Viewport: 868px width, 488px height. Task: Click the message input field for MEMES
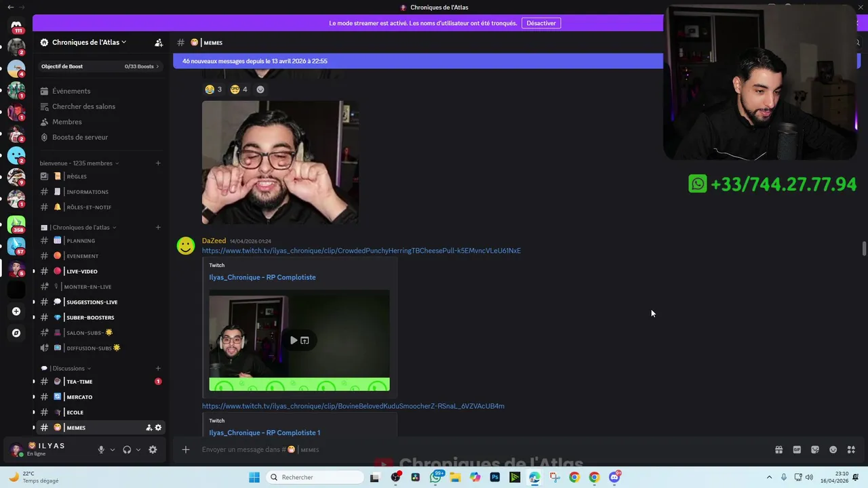pyautogui.click(x=475, y=449)
